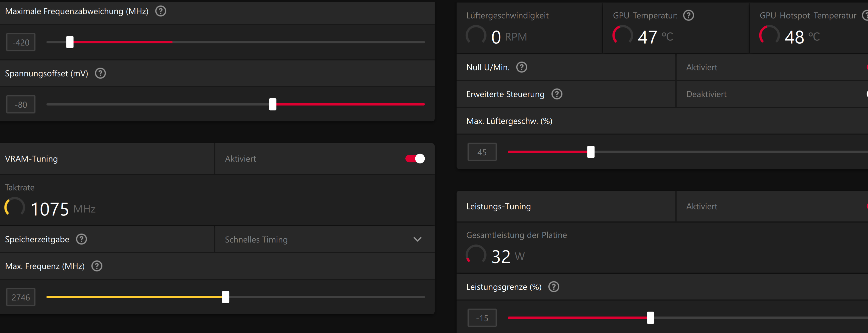Click help icon next to GPU-Temperatur
The height and width of the screenshot is (333, 868).
[x=688, y=15]
